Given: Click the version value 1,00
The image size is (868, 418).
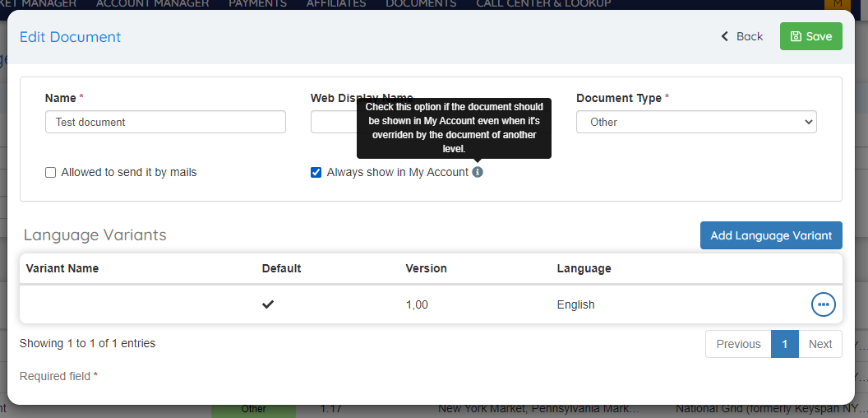Looking at the screenshot, I should [x=417, y=305].
